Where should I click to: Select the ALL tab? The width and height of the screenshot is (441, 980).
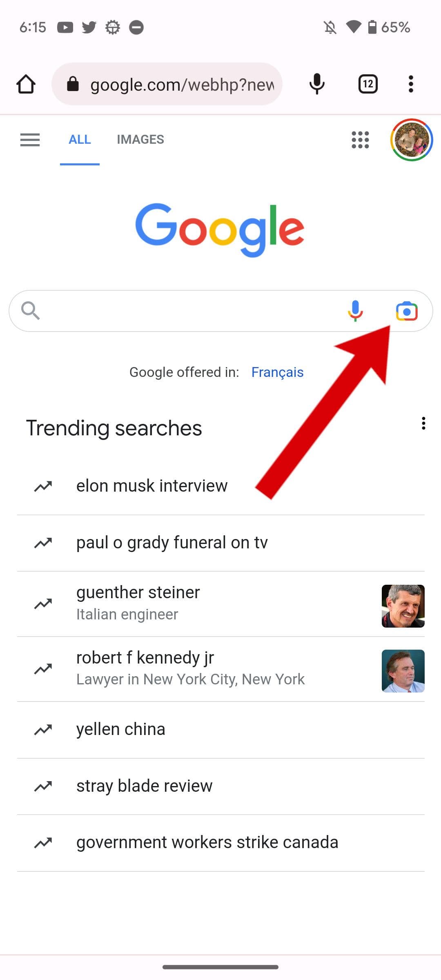pos(80,140)
